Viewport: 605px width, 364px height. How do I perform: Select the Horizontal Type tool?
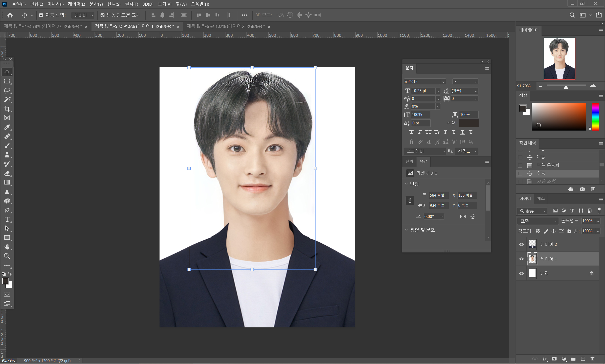[7, 219]
